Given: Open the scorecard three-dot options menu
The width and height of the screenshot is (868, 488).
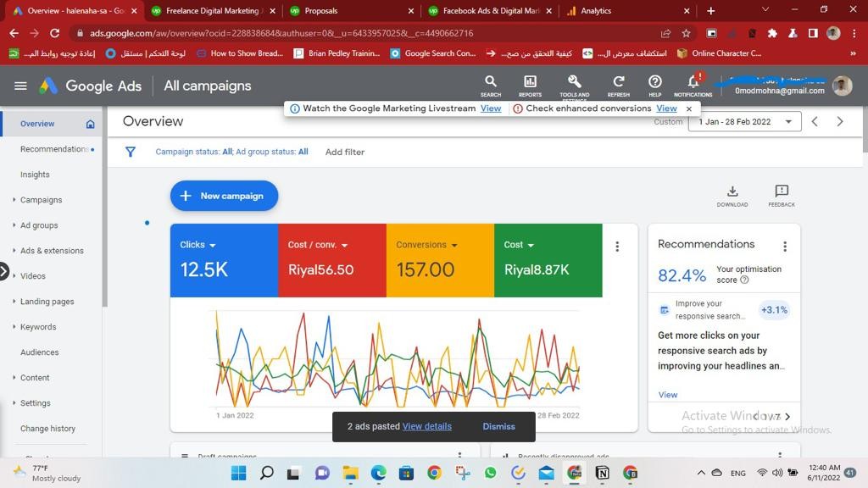Looking at the screenshot, I should [x=617, y=247].
